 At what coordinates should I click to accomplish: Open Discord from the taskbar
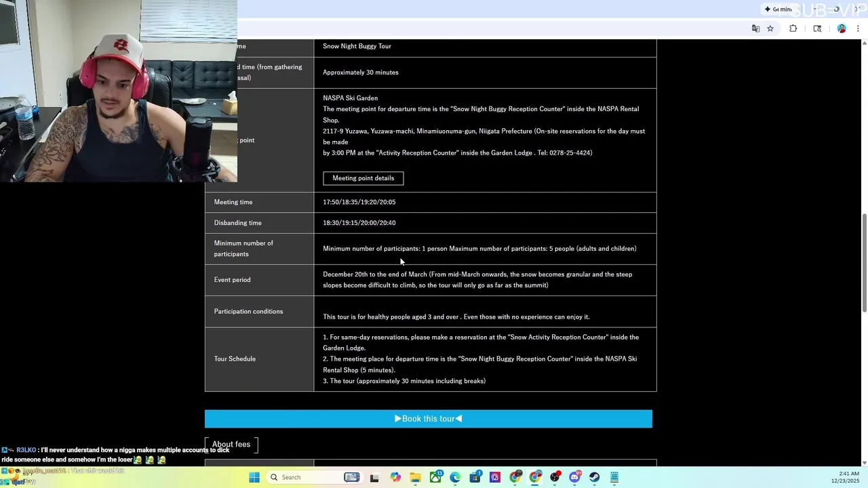(575, 477)
